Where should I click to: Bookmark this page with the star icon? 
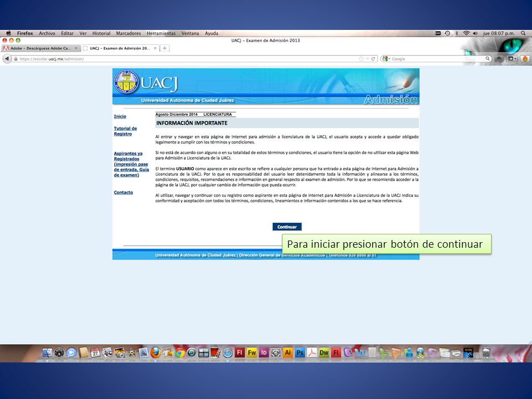coord(361,59)
